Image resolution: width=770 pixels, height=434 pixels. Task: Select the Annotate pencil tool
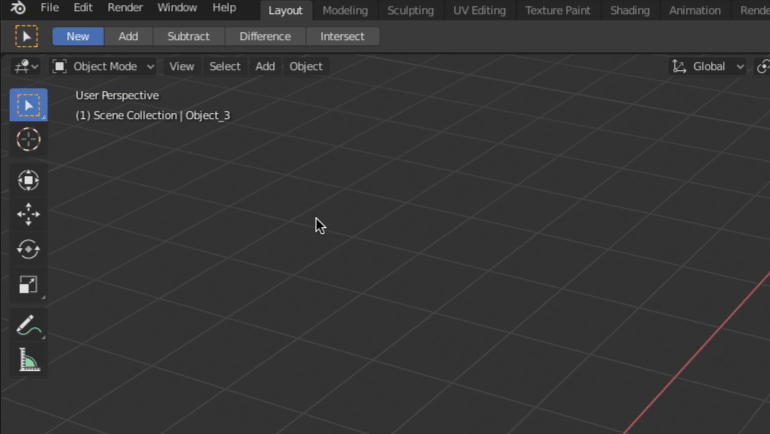pos(28,326)
